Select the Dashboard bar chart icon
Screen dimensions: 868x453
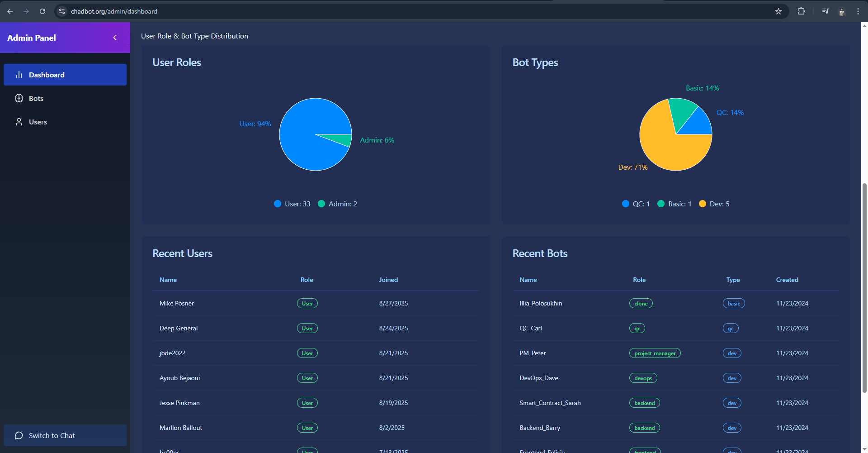pos(19,75)
